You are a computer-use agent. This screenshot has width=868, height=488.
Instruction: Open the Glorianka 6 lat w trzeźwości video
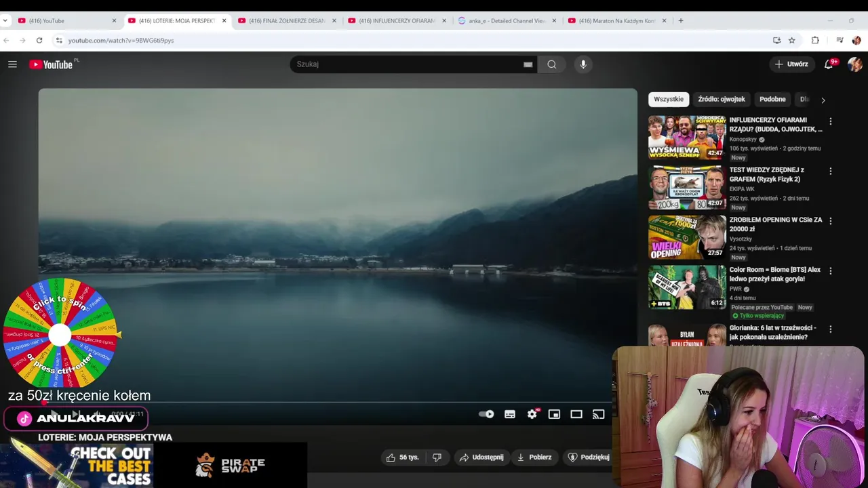pos(773,332)
